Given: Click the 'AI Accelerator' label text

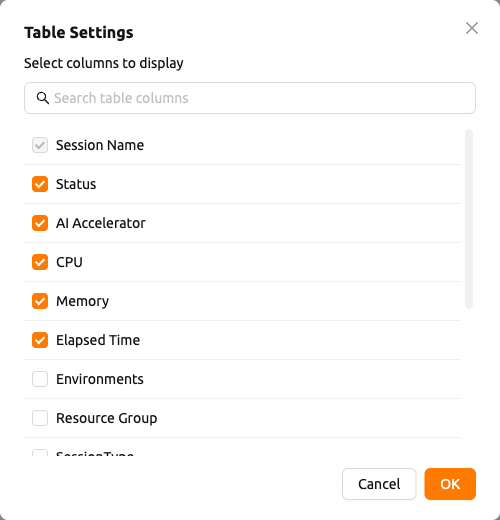Looking at the screenshot, I should pos(101,223).
